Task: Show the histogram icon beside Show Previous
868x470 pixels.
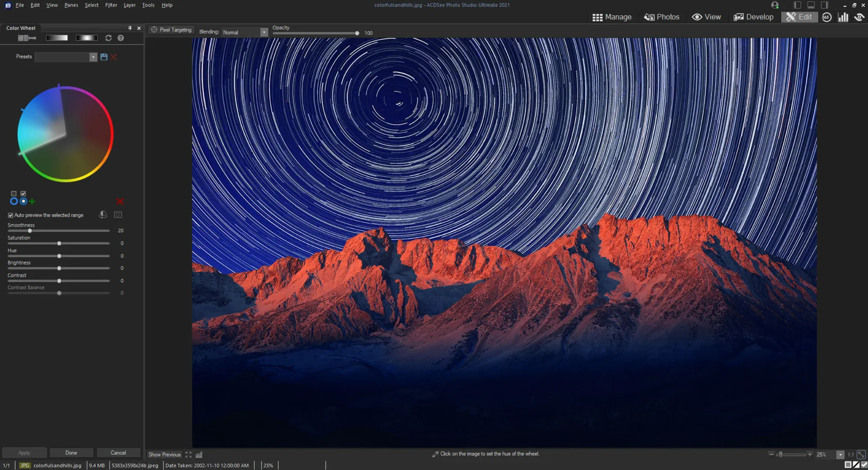Action: 199,455
